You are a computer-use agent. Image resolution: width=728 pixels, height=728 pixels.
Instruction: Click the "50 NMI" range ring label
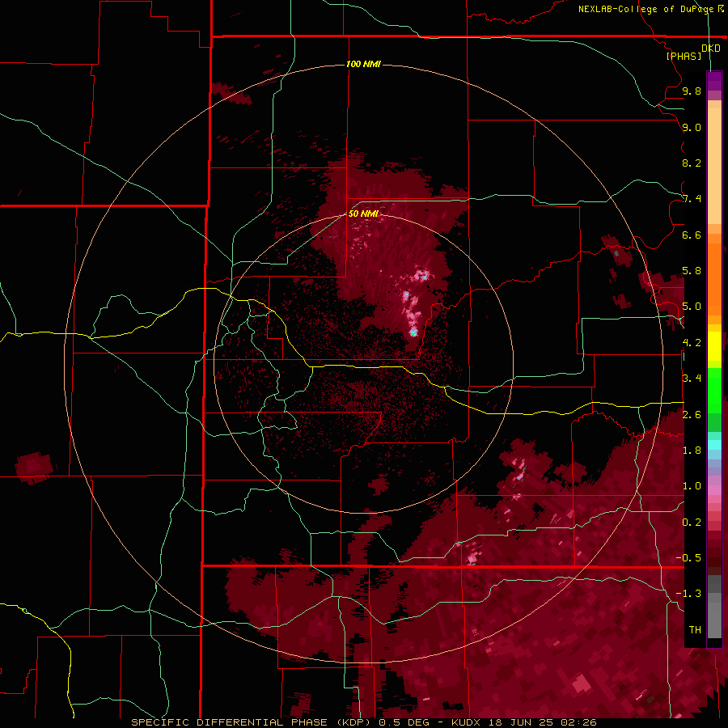(x=363, y=214)
